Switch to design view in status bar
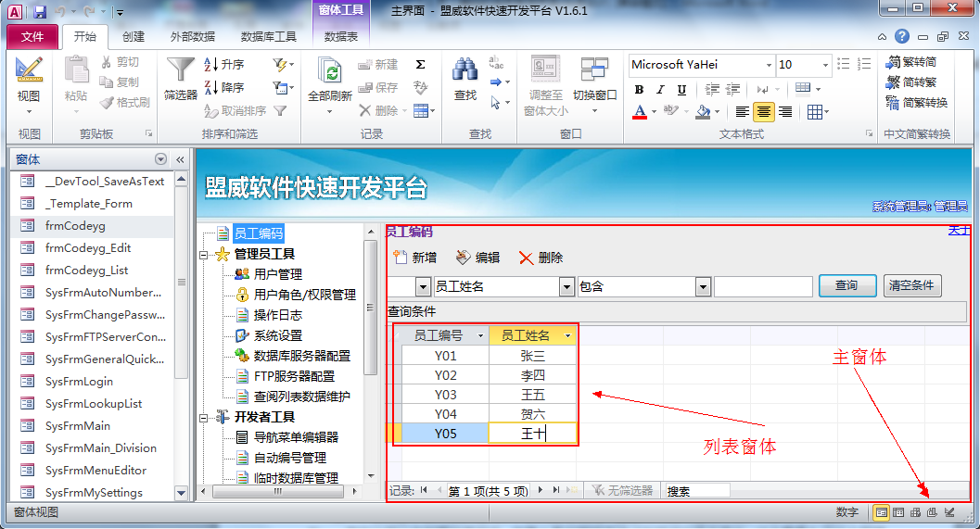980x529 pixels. pos(950,512)
